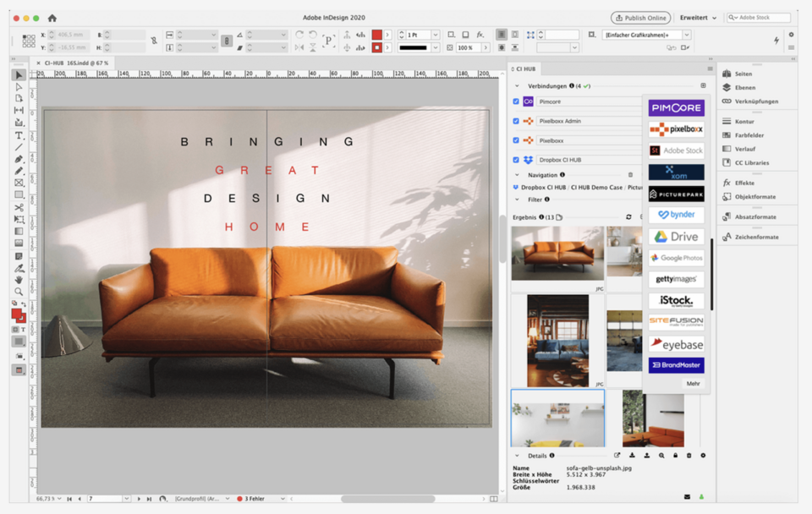Open the 3 Fehler preflight dropdown

[x=283, y=499]
